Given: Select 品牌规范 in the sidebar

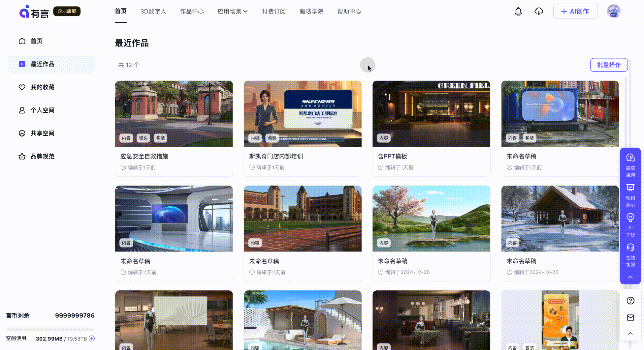Looking at the screenshot, I should (x=51, y=157).
